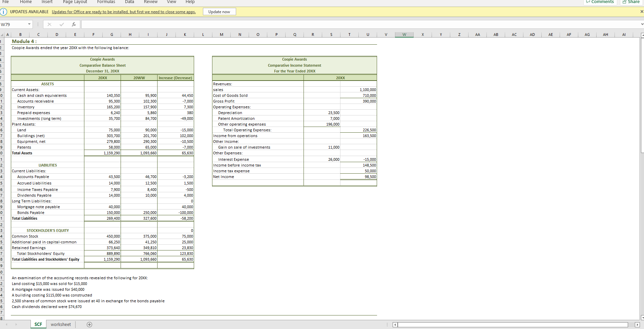
Task: Open the File menu
Action: point(5,2)
